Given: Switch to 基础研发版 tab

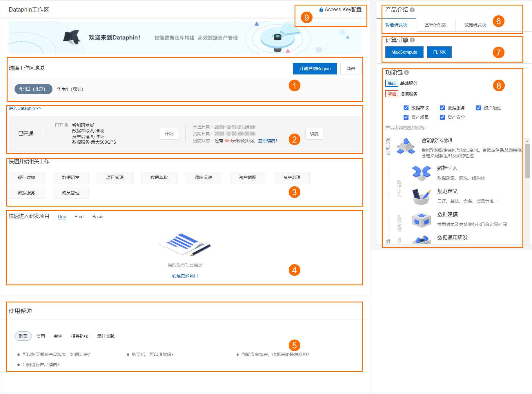Looking at the screenshot, I should (x=435, y=25).
